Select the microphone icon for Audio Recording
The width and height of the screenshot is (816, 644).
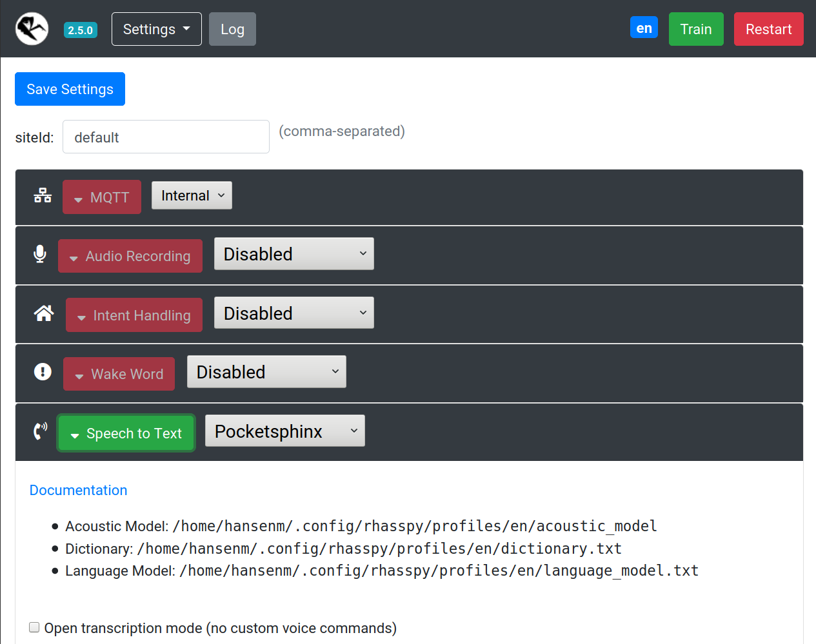tap(39, 254)
